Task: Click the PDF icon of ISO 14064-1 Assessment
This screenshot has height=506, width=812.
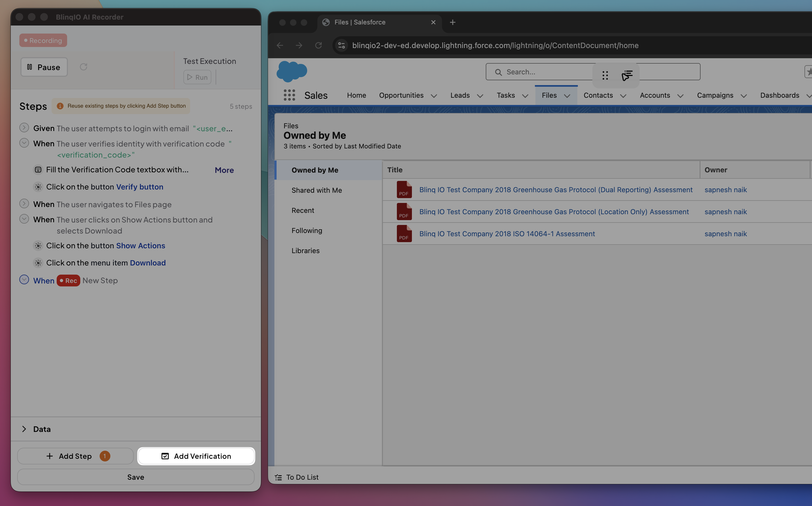Action: point(404,234)
